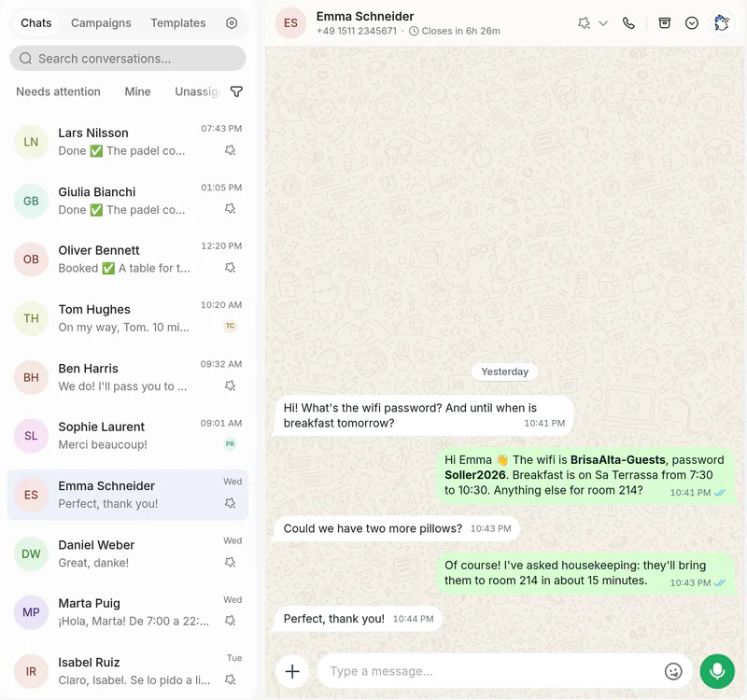
Task: Click the Yesterday date separator
Action: pyautogui.click(x=504, y=371)
